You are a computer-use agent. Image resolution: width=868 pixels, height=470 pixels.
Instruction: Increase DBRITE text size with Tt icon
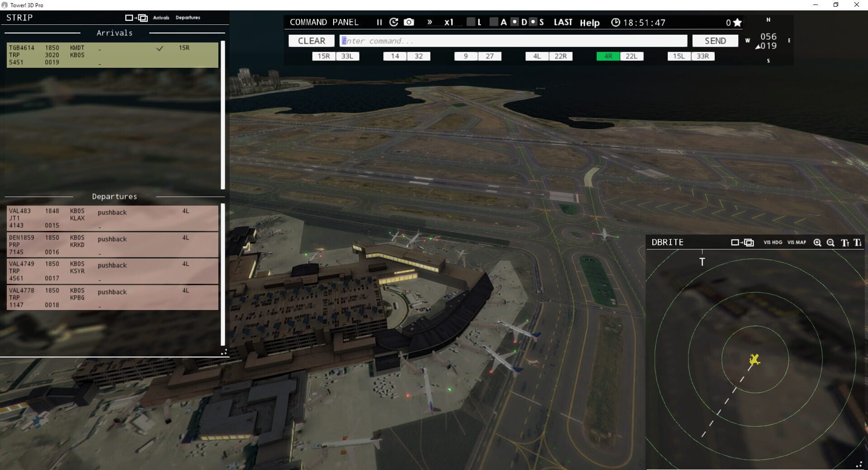(x=844, y=243)
